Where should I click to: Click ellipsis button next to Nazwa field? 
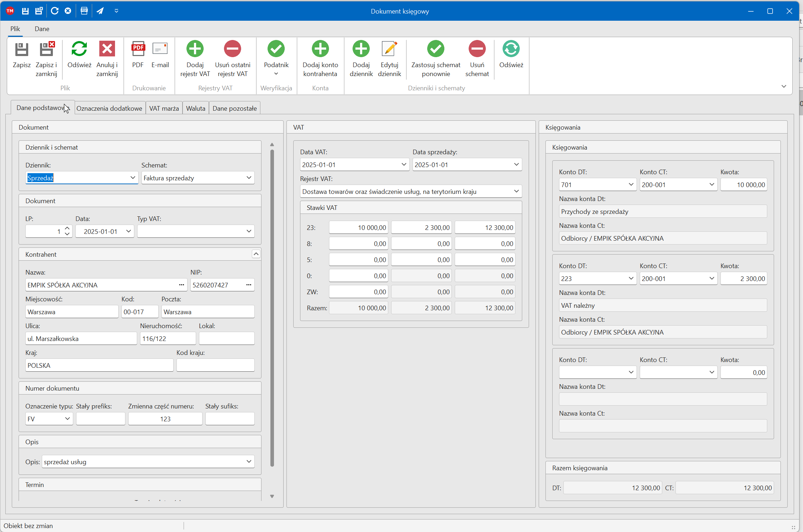tap(181, 285)
